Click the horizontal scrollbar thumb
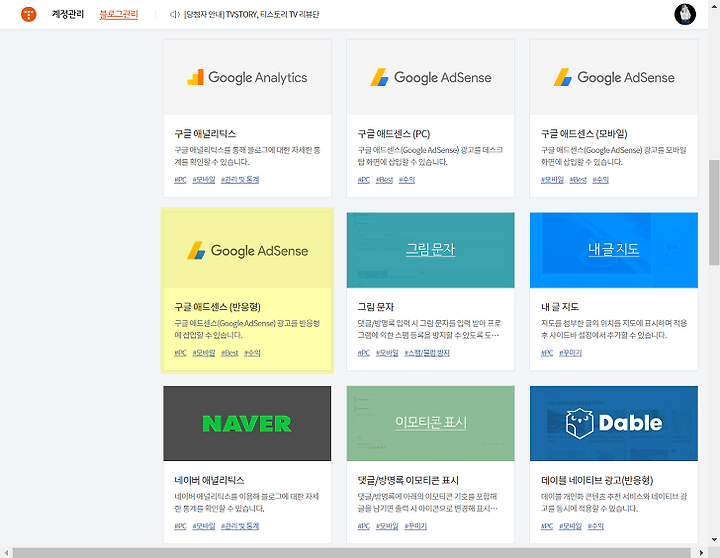 pyautogui.click(x=351, y=552)
